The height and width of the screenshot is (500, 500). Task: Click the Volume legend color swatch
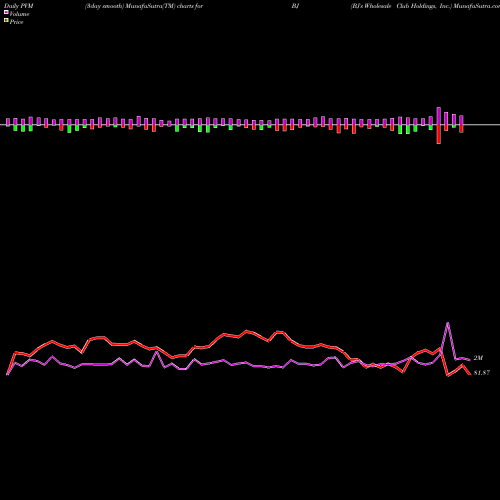point(6,12)
